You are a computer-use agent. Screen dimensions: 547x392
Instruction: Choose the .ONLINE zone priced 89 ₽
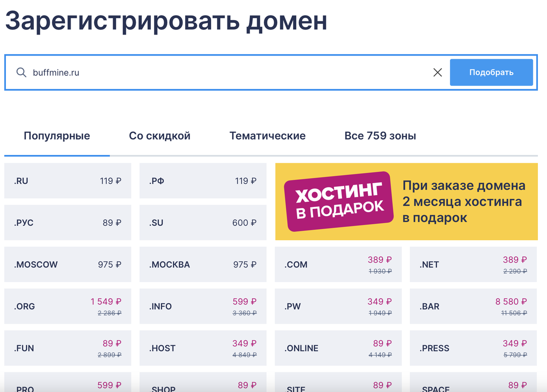338,348
